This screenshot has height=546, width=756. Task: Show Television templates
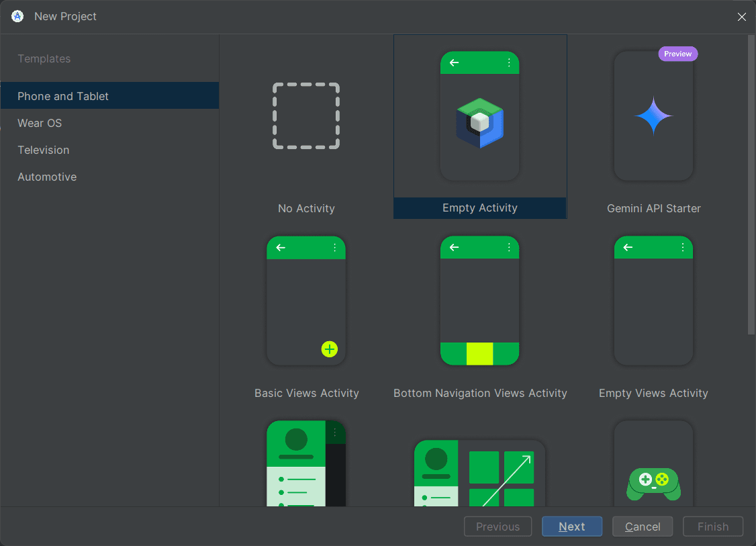pyautogui.click(x=44, y=150)
